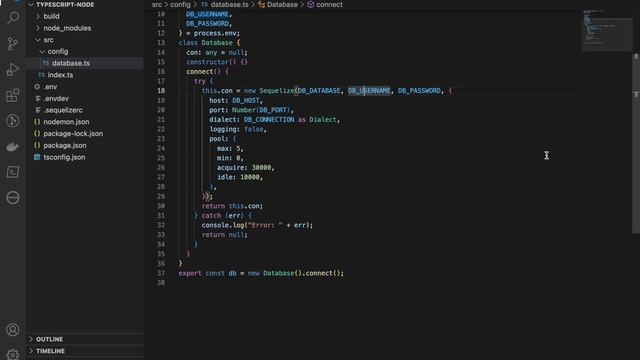Click 'catch (err)' on line 31
The height and width of the screenshot is (360, 640).
tap(222, 216)
